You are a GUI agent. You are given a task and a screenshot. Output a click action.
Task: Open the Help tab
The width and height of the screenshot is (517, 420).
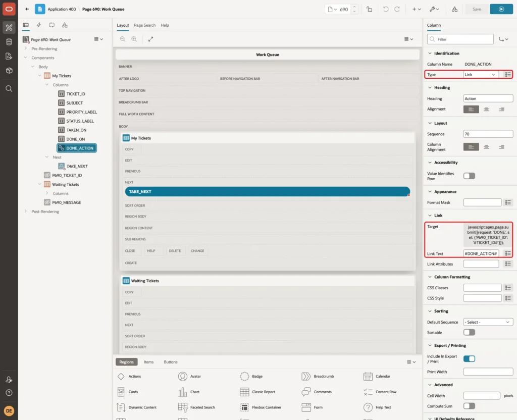pyautogui.click(x=165, y=25)
